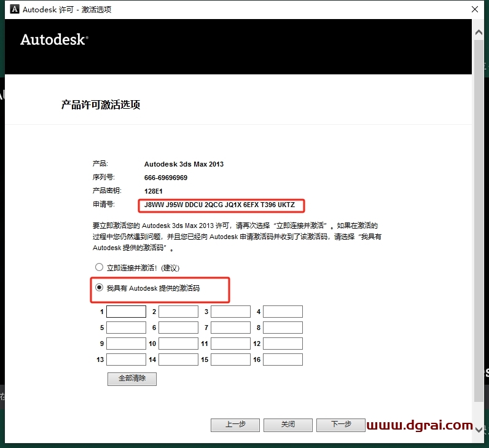Image resolution: width=489 pixels, height=448 pixels.
Task: Click activation code input field 7
Action: point(231,328)
